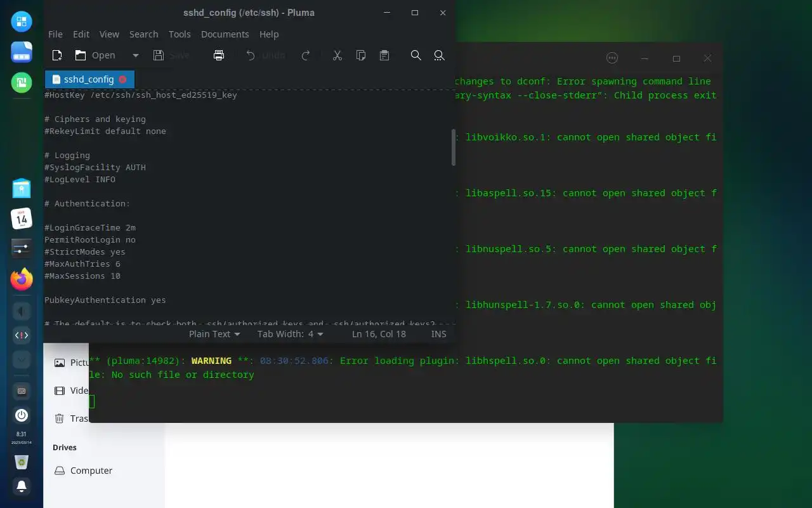
Task: Click the '#SyslogFacility AUTH' line
Action: coord(95,168)
